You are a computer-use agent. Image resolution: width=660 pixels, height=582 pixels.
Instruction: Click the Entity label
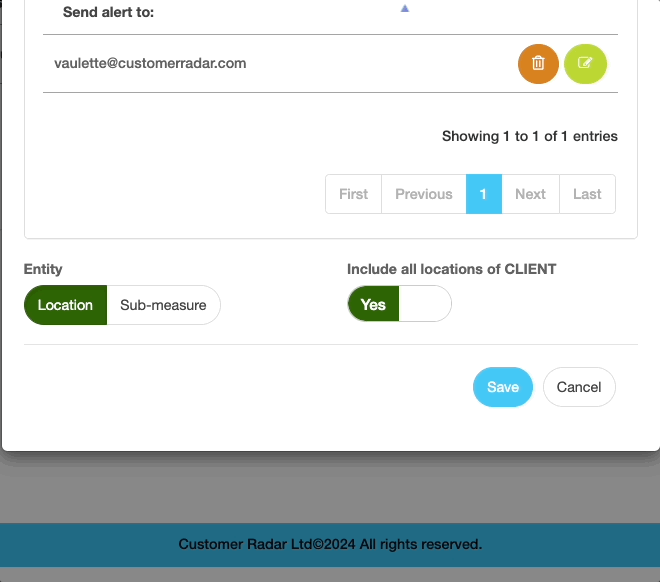43,269
